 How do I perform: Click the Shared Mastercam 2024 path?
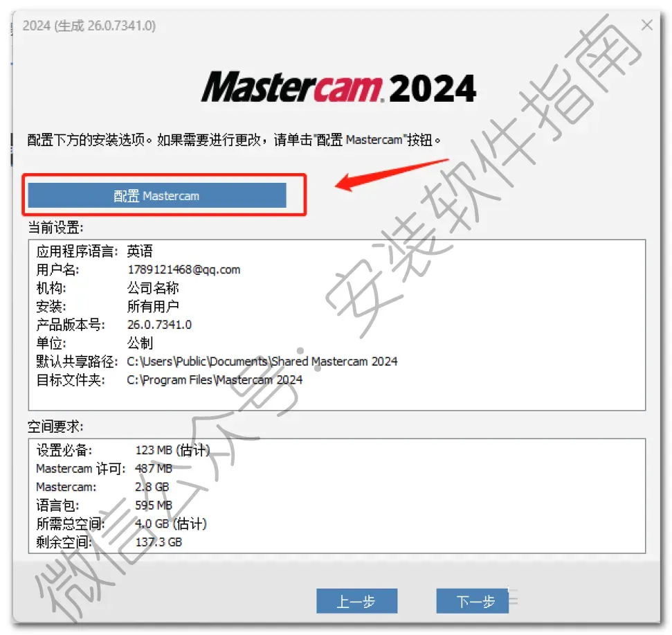(x=262, y=361)
